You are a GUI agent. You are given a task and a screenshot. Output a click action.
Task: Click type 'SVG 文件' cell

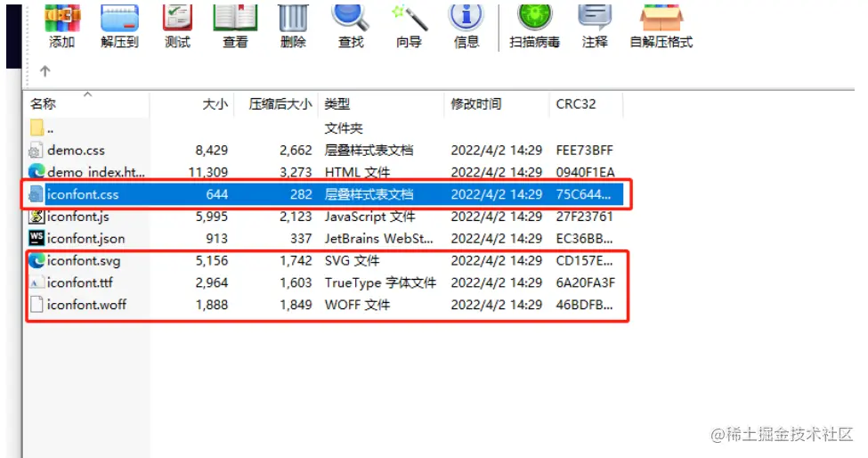352,261
